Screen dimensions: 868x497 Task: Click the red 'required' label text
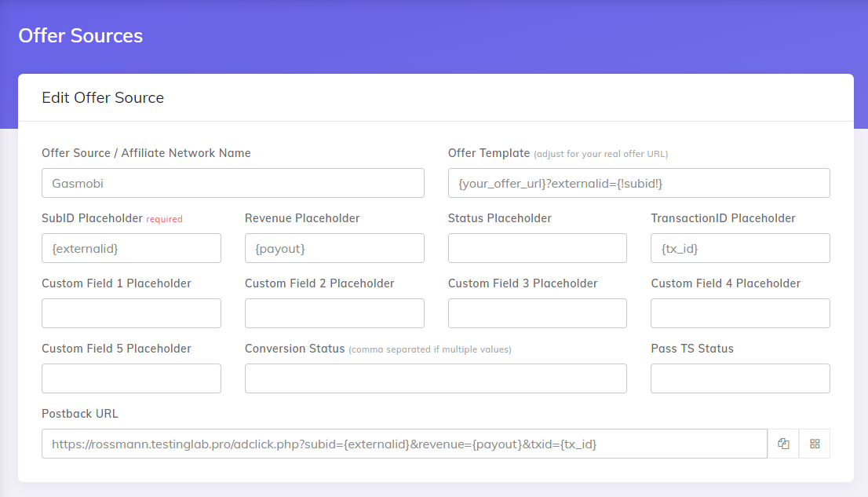coord(164,219)
